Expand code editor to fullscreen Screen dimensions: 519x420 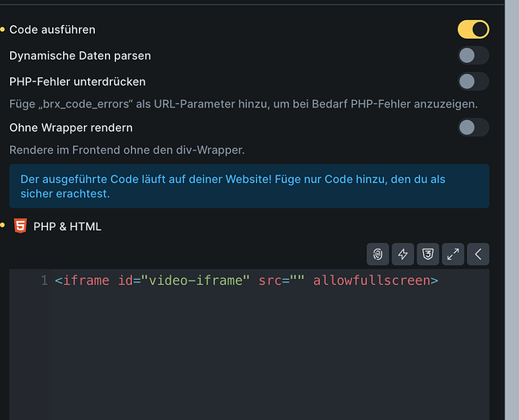[x=453, y=255]
